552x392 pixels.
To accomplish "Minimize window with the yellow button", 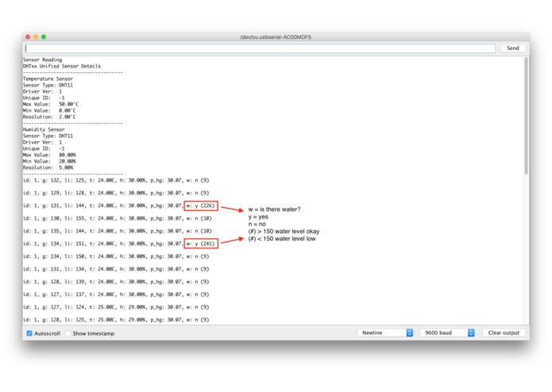I will (36, 37).
